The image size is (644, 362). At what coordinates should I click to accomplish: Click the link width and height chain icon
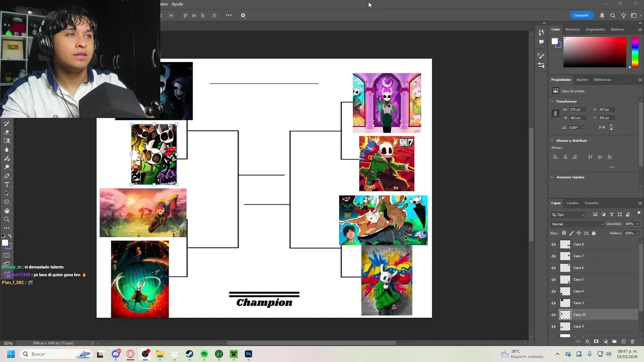555,114
